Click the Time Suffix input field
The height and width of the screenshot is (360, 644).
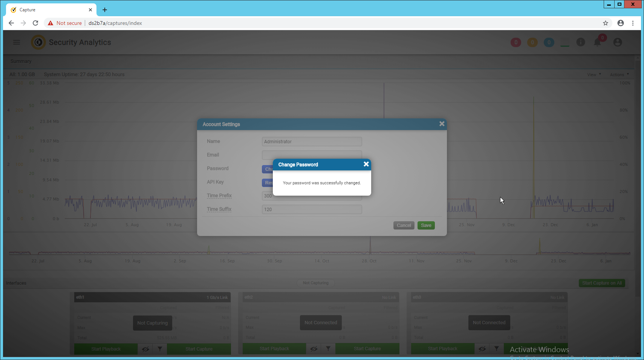pos(312,210)
